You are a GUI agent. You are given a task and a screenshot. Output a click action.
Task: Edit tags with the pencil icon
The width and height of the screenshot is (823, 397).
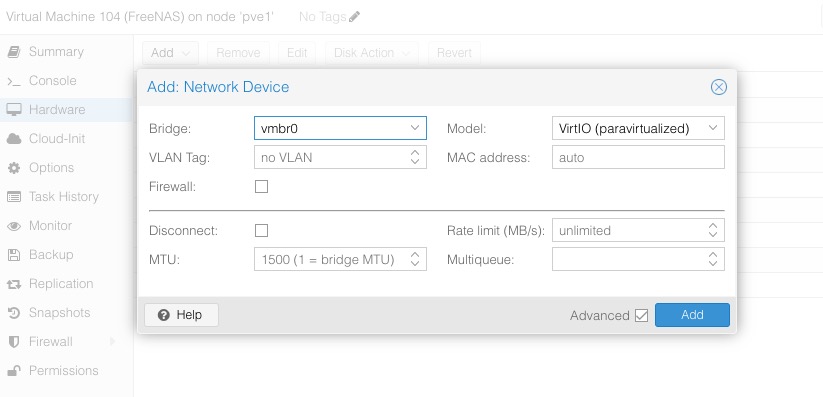point(354,17)
